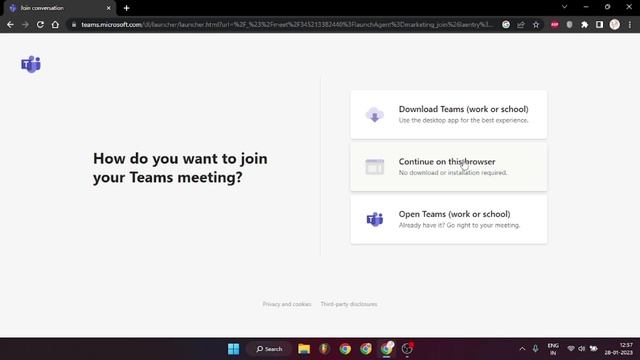Viewport: 640px width, 360px height.
Task: Toggle the browser side panel
Action: [x=599, y=24]
